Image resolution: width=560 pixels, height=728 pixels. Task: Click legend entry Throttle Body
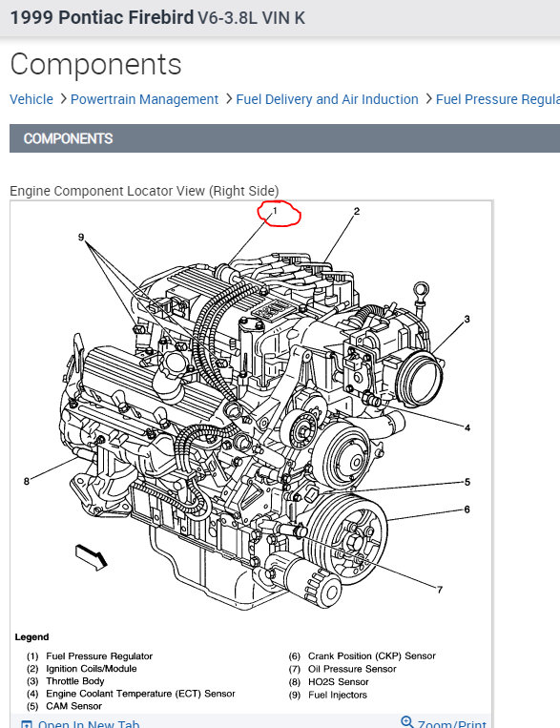point(74,681)
